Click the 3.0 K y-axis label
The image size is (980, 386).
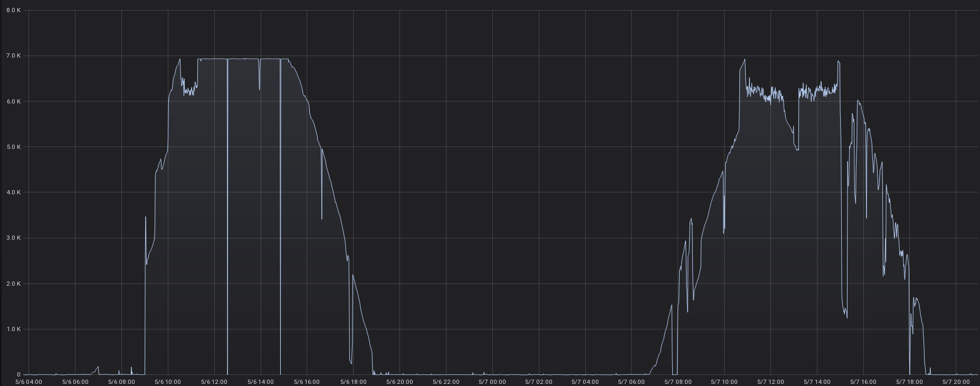[13, 238]
